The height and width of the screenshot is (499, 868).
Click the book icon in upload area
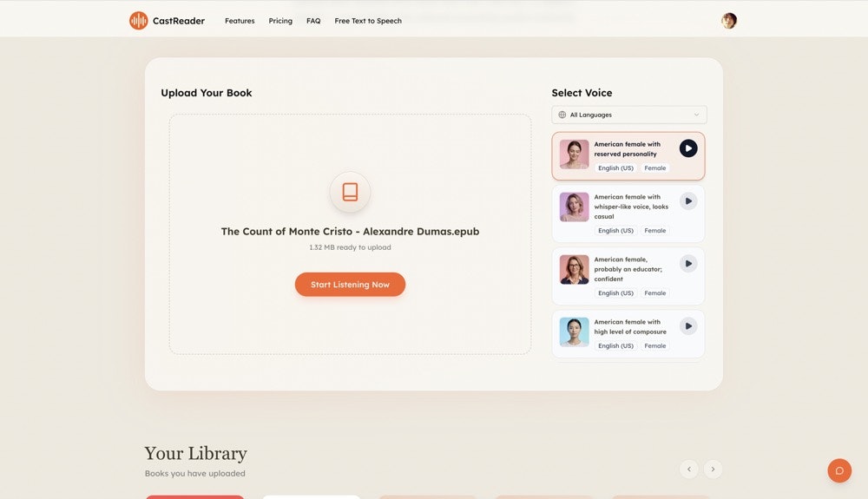(350, 192)
